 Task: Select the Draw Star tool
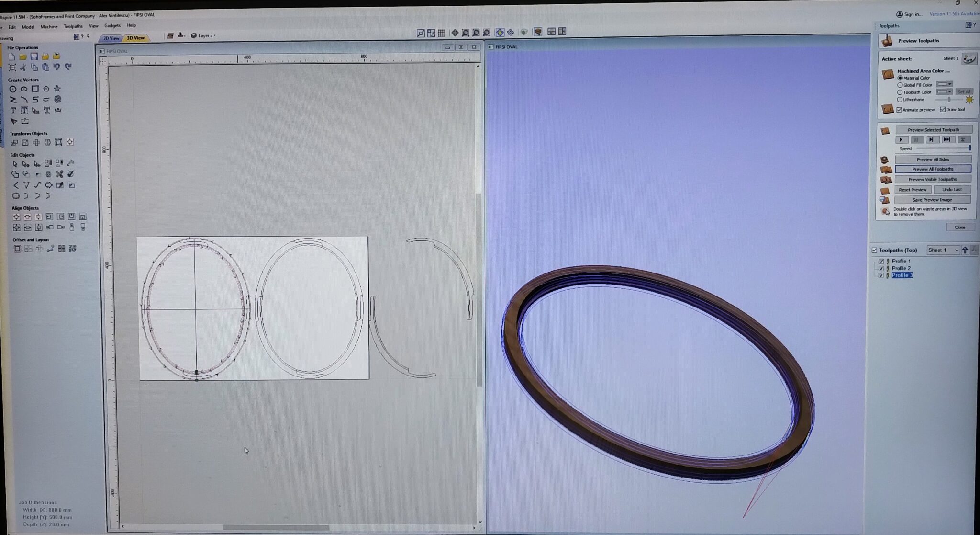coord(57,89)
